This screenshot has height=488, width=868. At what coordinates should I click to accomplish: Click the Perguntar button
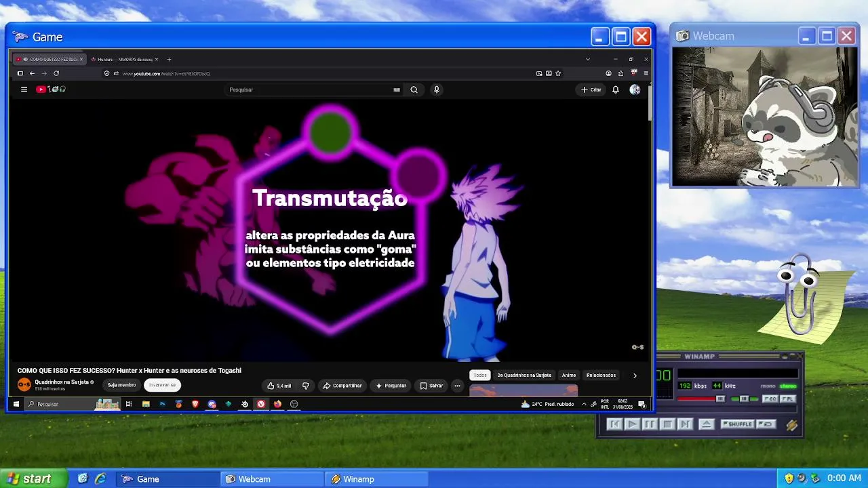(x=391, y=386)
